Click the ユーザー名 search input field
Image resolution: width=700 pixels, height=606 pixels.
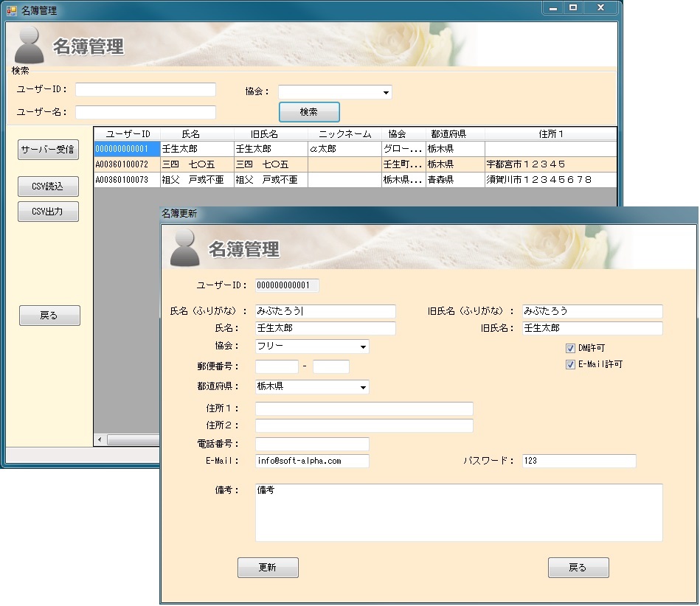coord(145,112)
